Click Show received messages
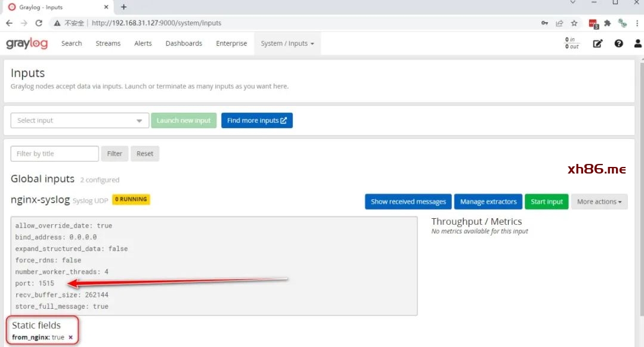Screen dimensions: 644x347 (x=408, y=202)
